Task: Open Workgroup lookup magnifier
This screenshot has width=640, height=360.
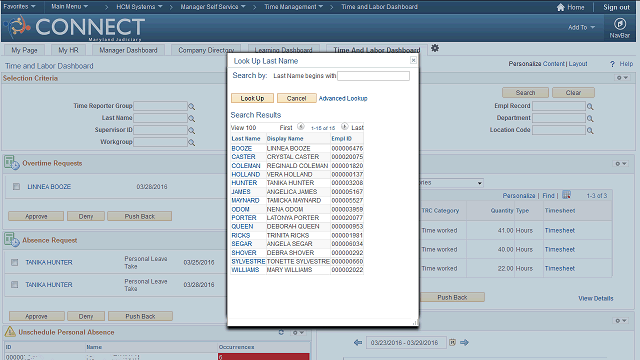Action: point(191,142)
